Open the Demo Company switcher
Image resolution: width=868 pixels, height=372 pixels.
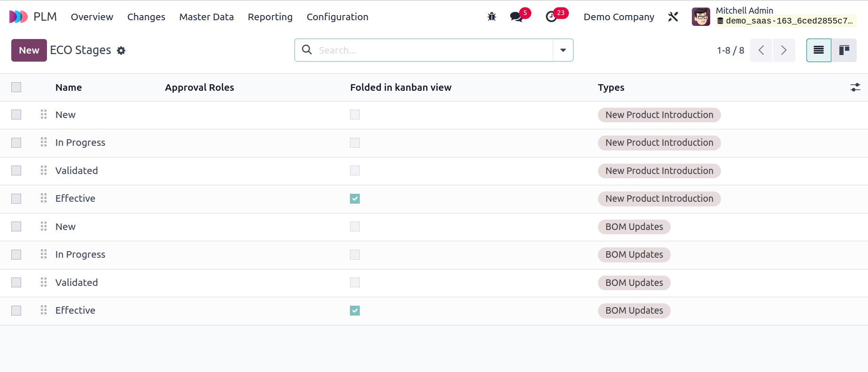click(x=619, y=17)
